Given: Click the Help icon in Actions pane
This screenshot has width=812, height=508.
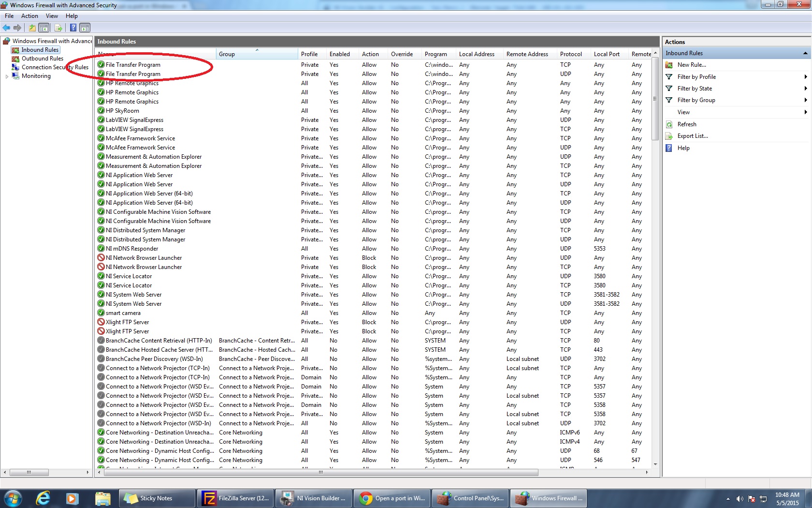Looking at the screenshot, I should click(x=669, y=148).
